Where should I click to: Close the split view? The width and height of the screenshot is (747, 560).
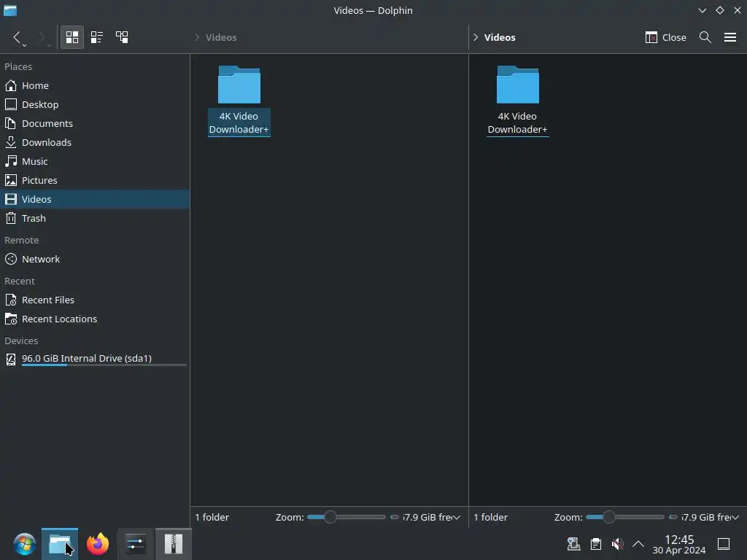[x=665, y=37]
